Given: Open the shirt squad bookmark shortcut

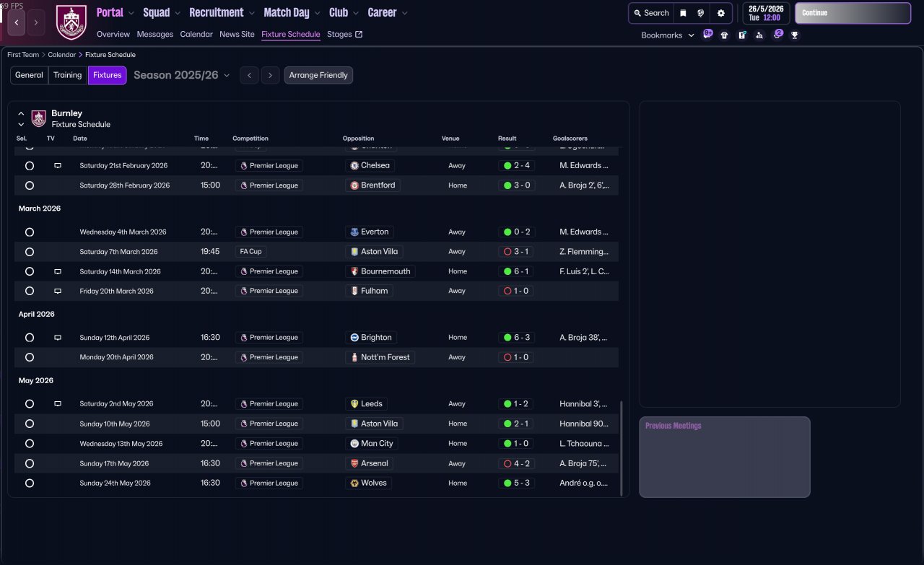Looking at the screenshot, I should coord(724,35).
